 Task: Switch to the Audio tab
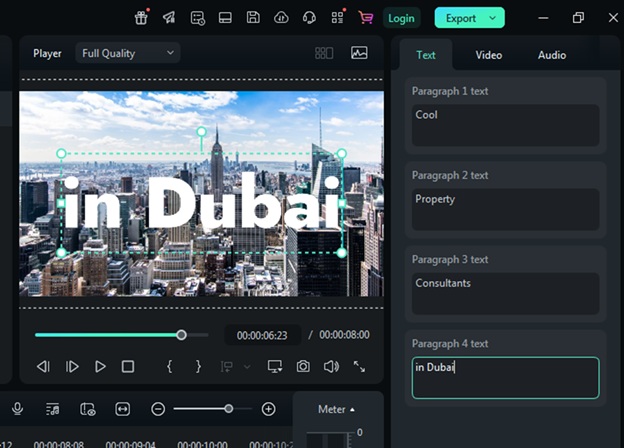(552, 55)
